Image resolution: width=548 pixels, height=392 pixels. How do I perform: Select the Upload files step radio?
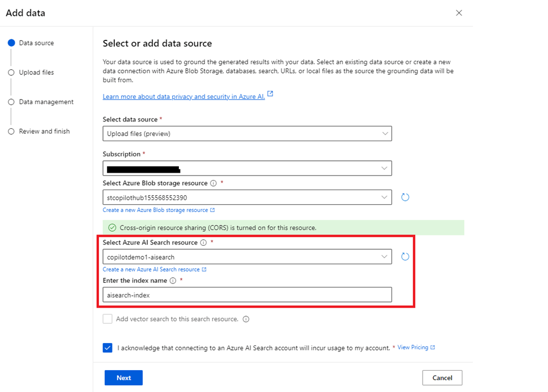[11, 73]
